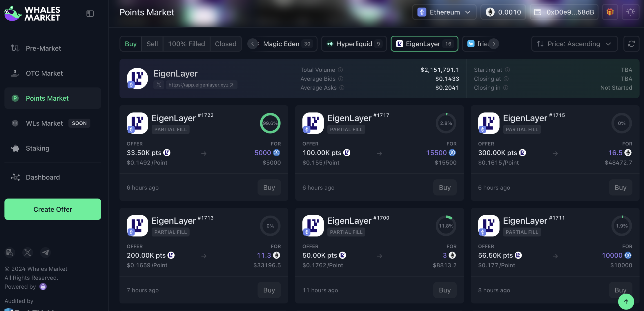Open the gift rewards icon
The image size is (644, 311).
coord(610,12)
